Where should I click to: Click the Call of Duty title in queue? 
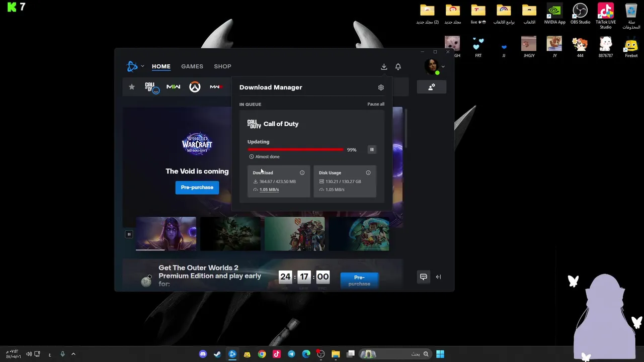[281, 124]
